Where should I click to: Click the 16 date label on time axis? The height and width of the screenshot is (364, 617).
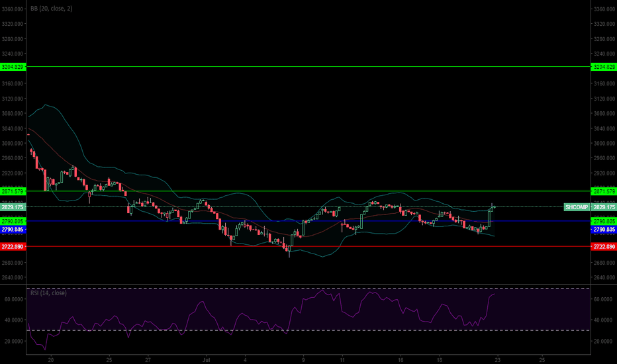(x=401, y=359)
